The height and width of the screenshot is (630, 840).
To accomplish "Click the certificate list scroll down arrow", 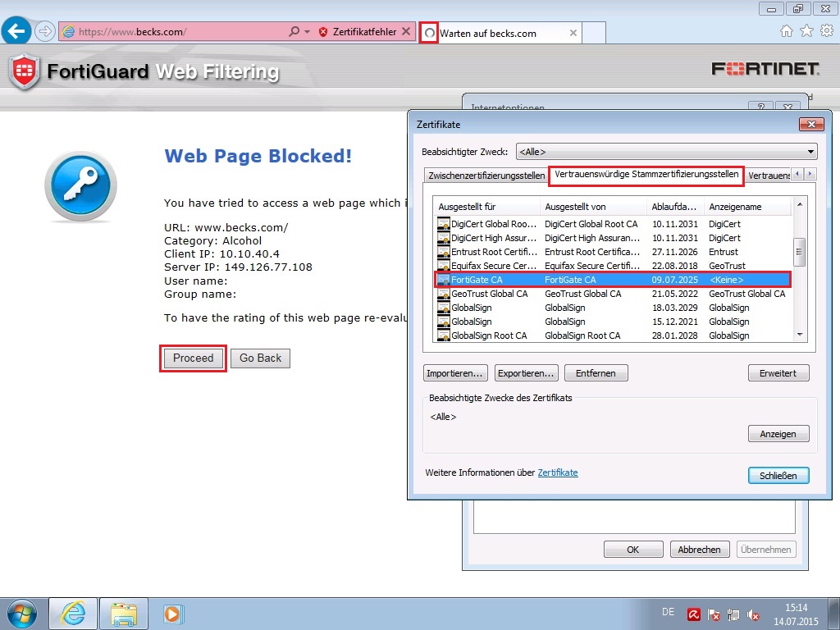I will coord(800,335).
